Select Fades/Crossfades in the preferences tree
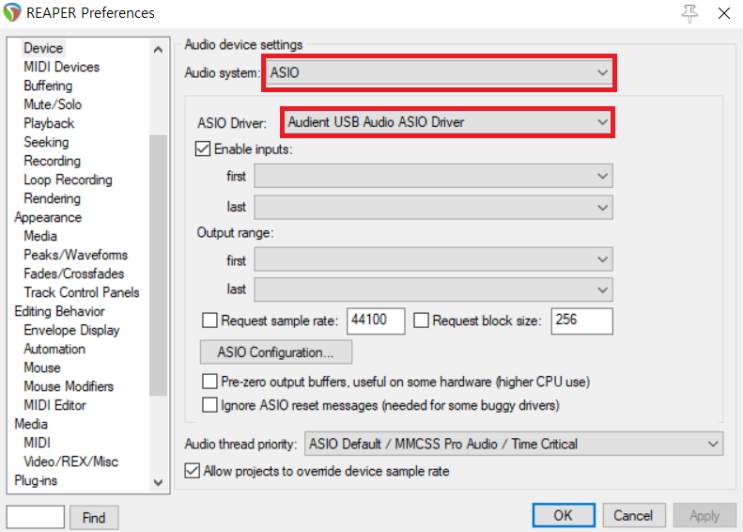Viewport: 743px width, 532px height. 74,273
